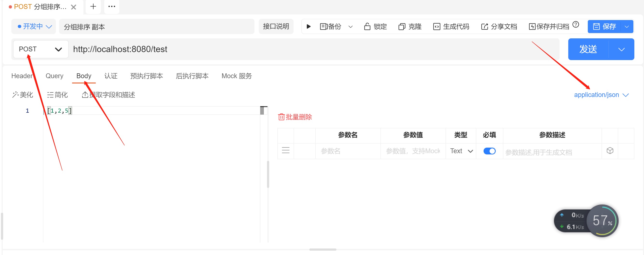Click the editor vertical scrollbar

[268, 174]
